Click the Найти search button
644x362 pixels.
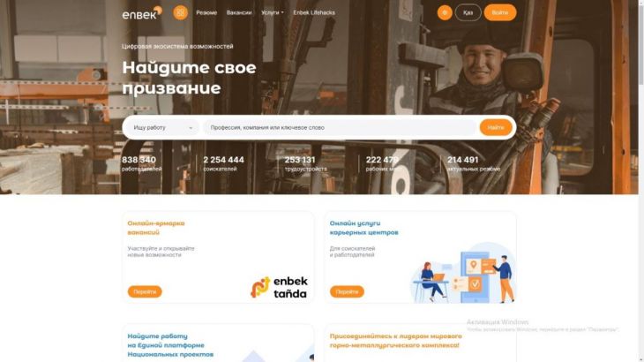pyautogui.click(x=496, y=128)
